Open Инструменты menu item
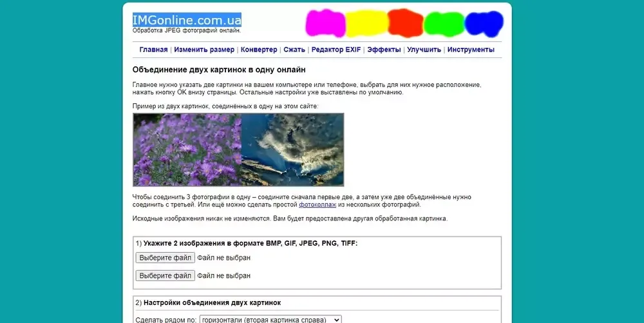Viewport: 644px width, 323px height. click(471, 49)
